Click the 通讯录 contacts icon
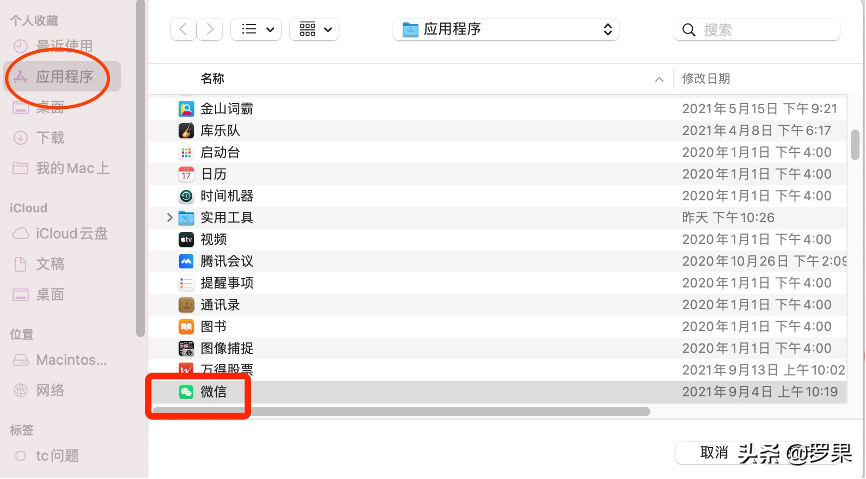 [186, 305]
